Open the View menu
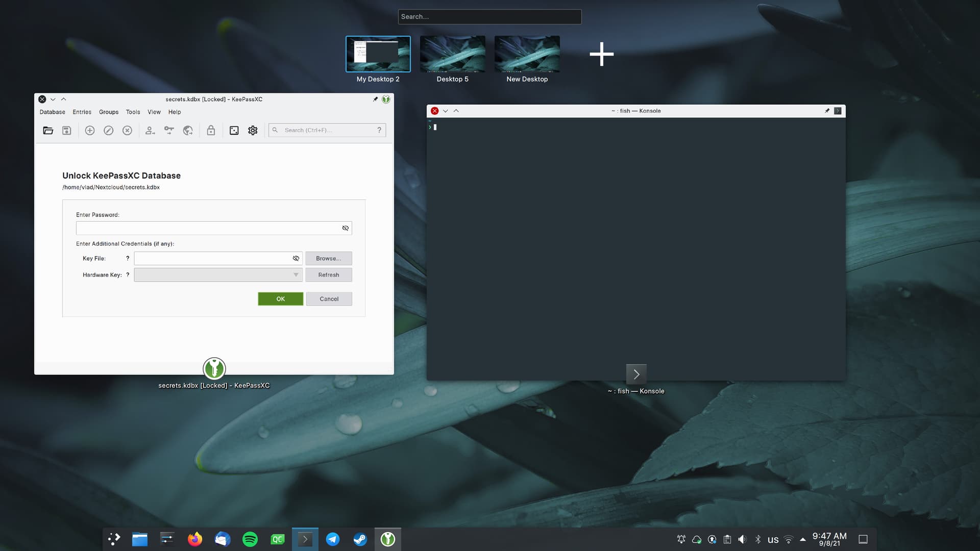This screenshot has width=980, height=551. tap(154, 112)
